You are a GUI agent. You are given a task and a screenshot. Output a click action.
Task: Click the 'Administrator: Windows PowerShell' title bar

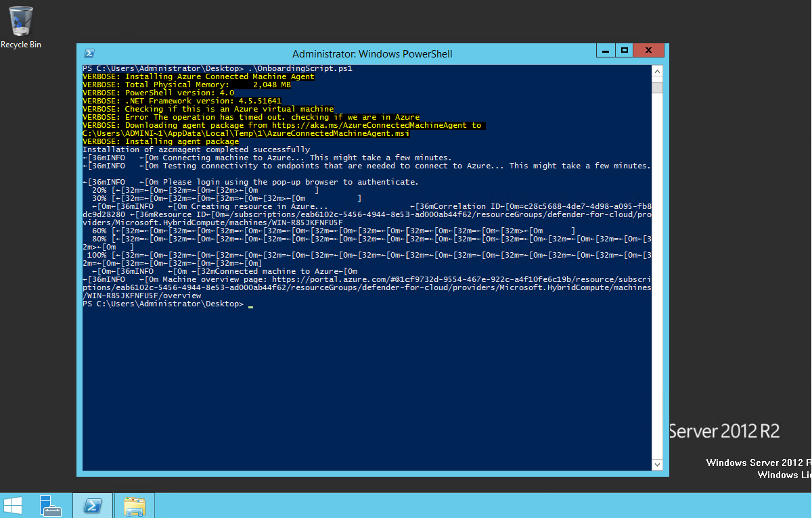click(x=372, y=53)
